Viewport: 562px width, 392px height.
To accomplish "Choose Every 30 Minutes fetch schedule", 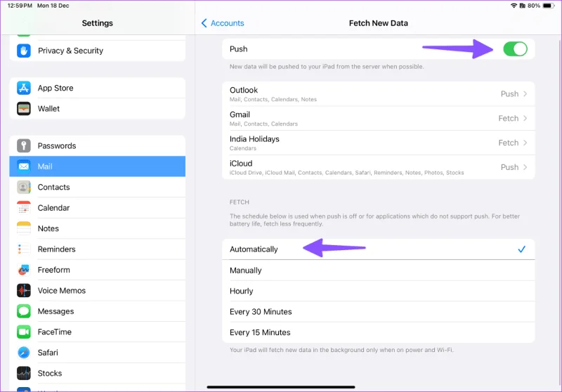I will (378, 312).
